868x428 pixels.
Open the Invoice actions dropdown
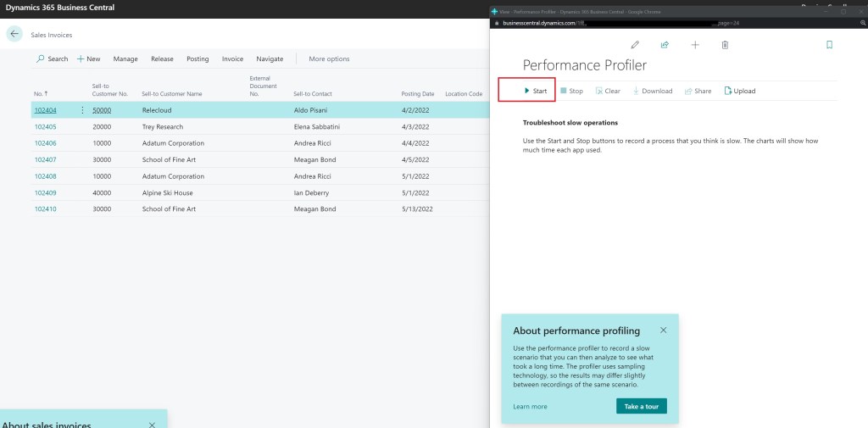point(232,59)
